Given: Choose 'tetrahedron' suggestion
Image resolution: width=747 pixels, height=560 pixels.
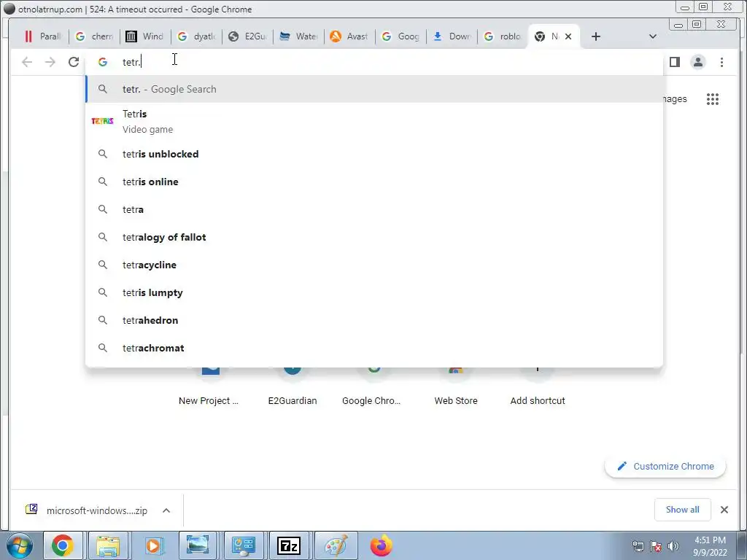Looking at the screenshot, I should point(374,320).
